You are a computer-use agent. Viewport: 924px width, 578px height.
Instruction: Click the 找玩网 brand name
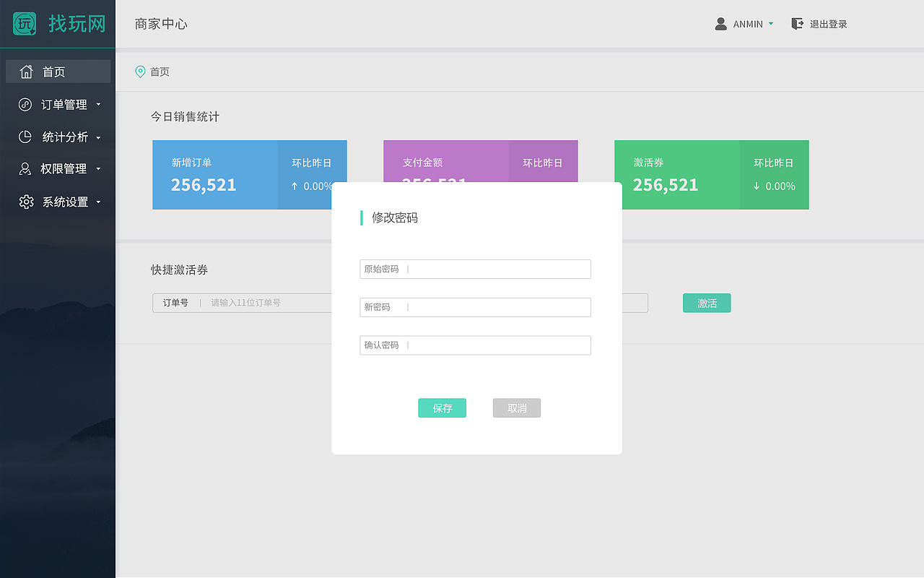point(77,24)
